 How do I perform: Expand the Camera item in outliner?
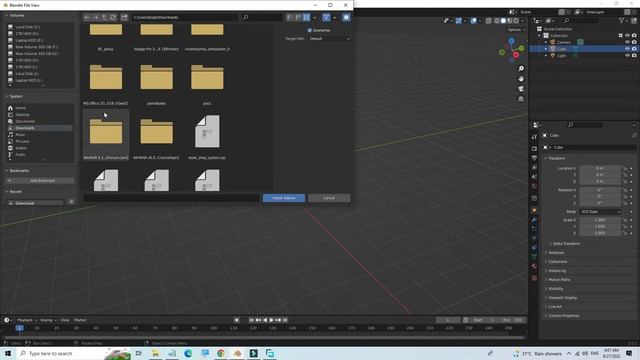pos(546,42)
